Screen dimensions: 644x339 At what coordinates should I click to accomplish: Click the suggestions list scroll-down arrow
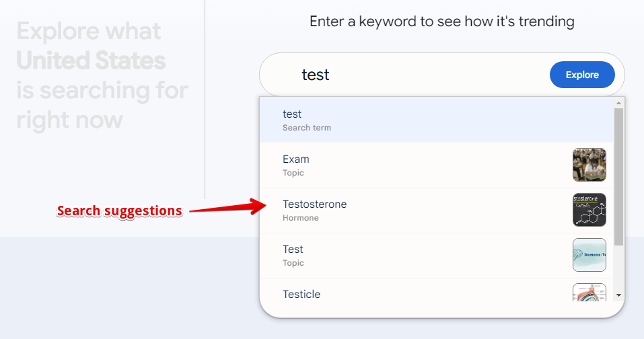tap(618, 295)
